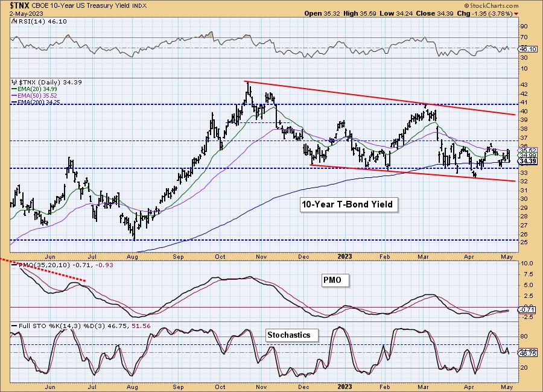Click the 2-May-2023 date label

pos(27,13)
